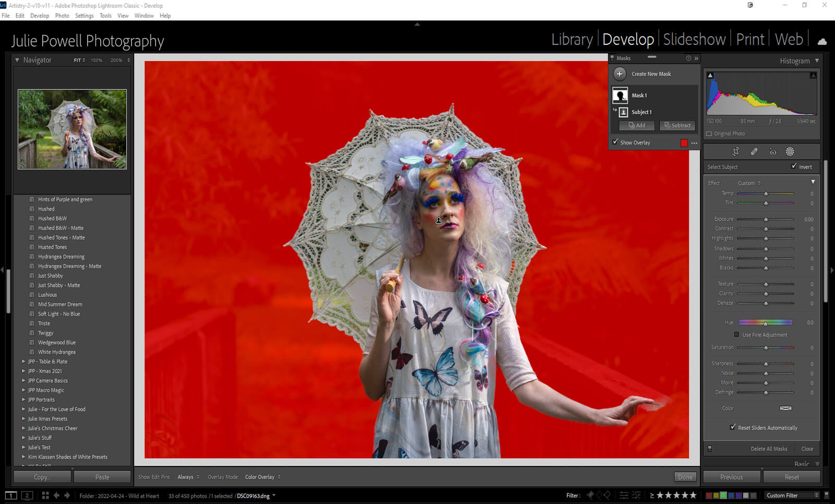Open the overlay options three-dot menu
This screenshot has height=504, width=835.
coord(694,143)
